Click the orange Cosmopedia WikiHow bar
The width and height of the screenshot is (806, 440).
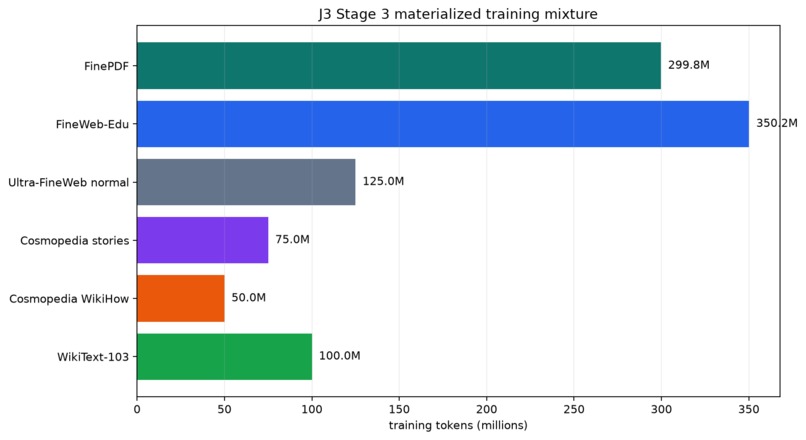click(x=181, y=299)
